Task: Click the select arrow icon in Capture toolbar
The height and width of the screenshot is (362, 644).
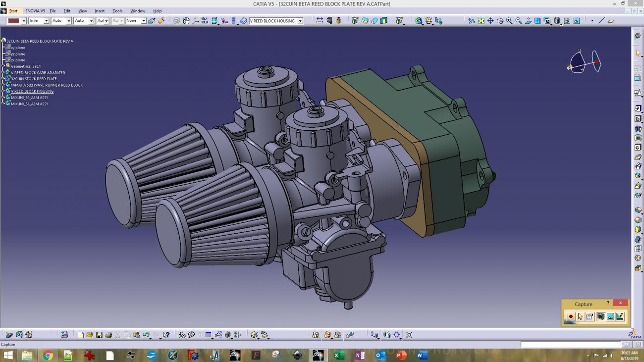Action: tap(580, 316)
